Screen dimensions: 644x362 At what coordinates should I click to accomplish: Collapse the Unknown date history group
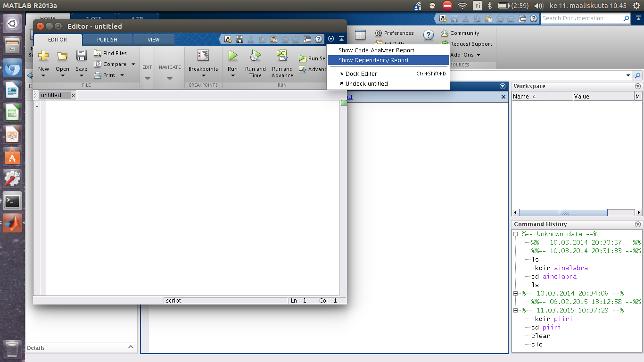tap(516, 234)
